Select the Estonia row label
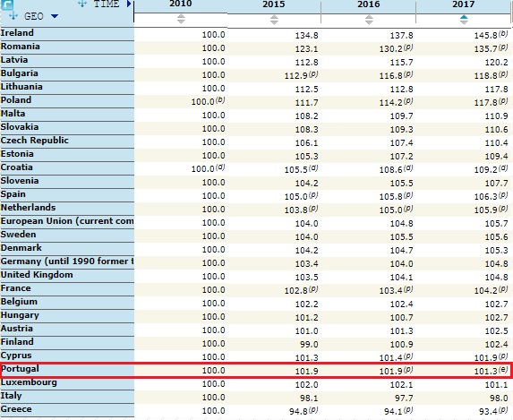Screen dimensions: 513x420 (x=17, y=153)
